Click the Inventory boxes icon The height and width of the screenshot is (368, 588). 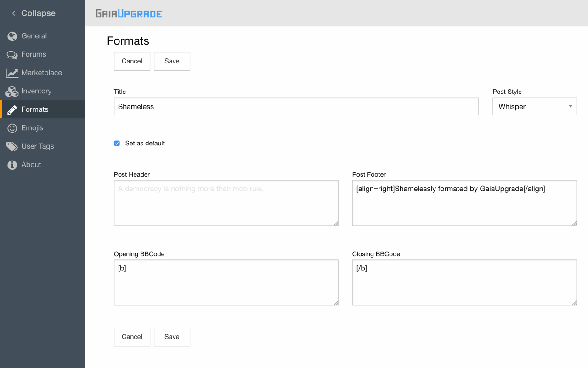12,92
